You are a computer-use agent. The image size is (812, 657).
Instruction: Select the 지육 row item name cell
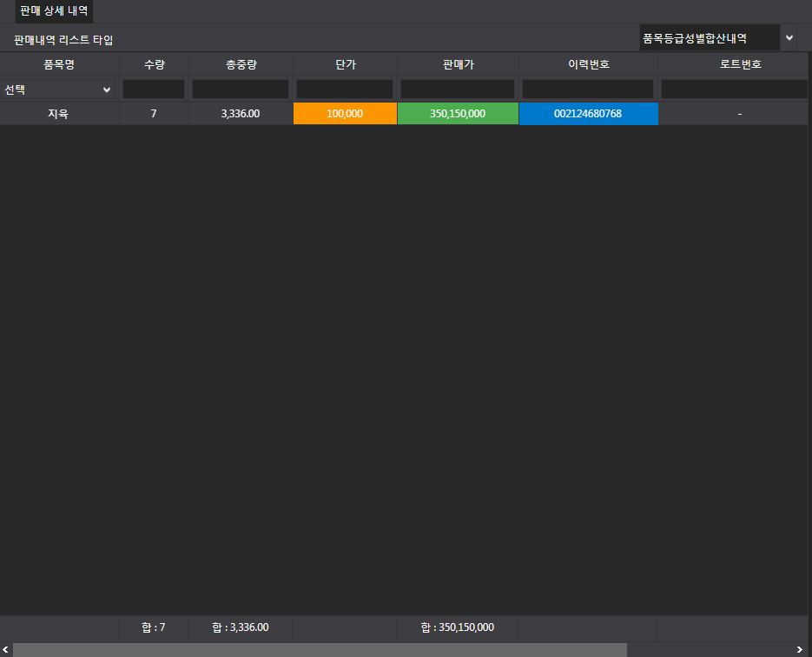tap(58, 114)
